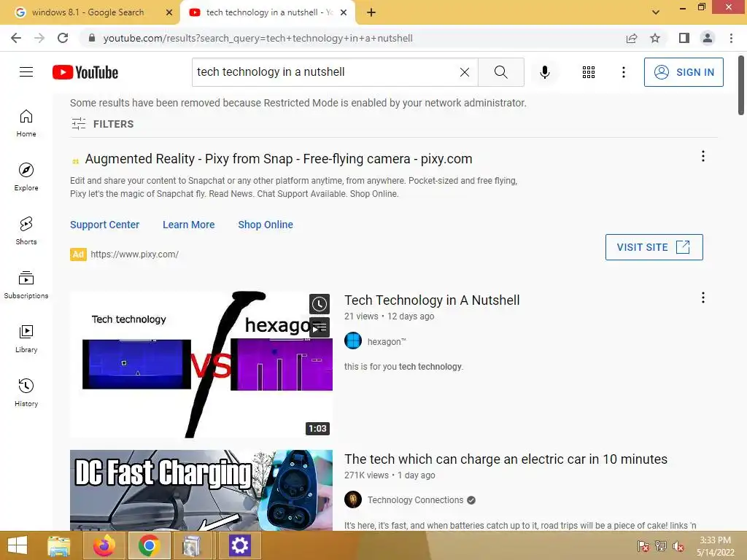The width and height of the screenshot is (747, 560).
Task: Open the Augmented Reality Pixy ad title
Action: click(278, 158)
